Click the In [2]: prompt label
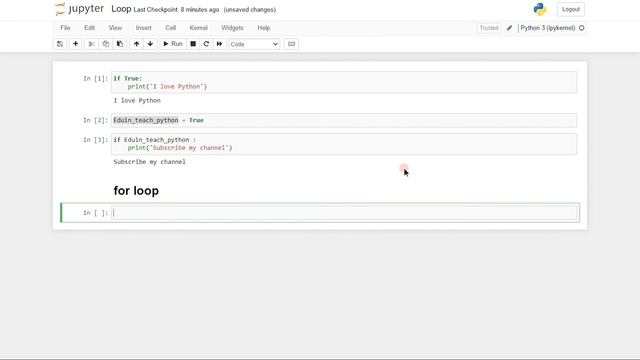This screenshot has height=360, width=640. (96, 120)
